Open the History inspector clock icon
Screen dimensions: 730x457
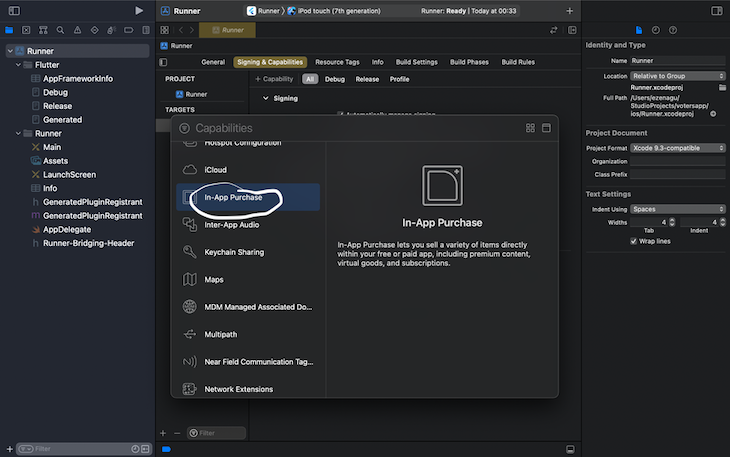[656, 30]
